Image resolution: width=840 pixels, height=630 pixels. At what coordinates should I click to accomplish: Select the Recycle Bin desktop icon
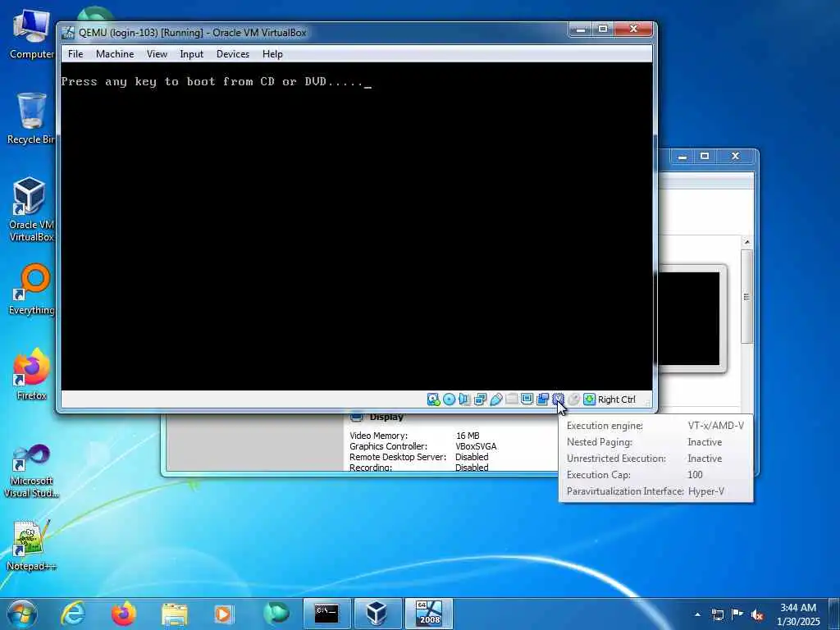point(31,118)
